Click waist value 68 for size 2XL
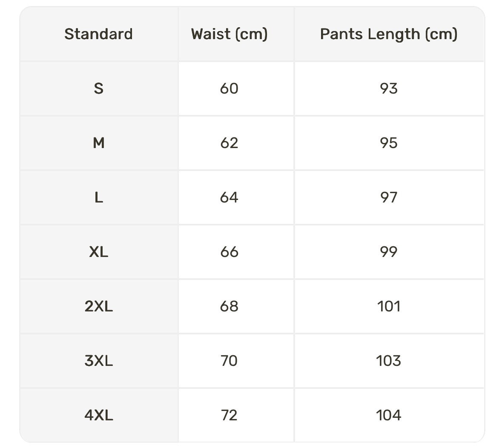This screenshot has height=448, width=502. (229, 306)
